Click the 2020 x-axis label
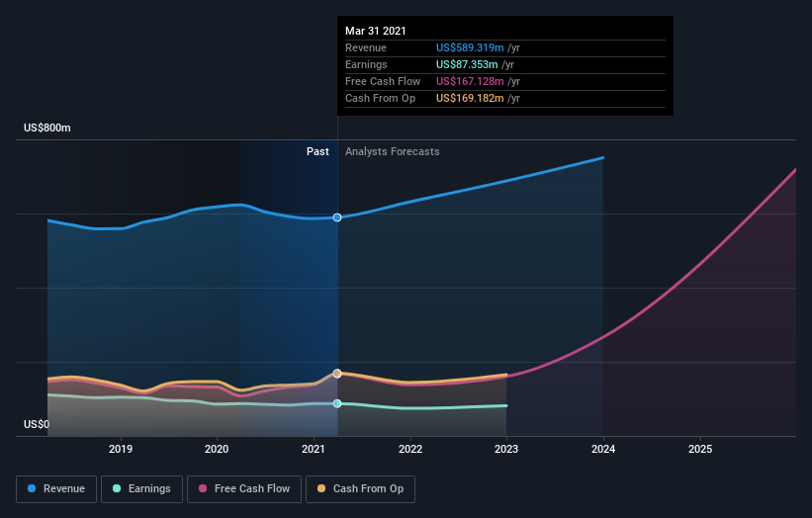The height and width of the screenshot is (518, 812). (217, 449)
